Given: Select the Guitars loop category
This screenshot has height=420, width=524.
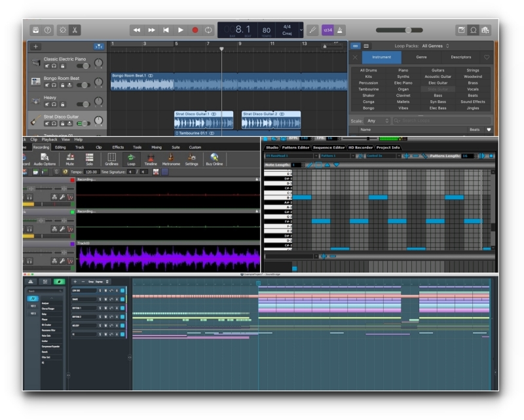Looking at the screenshot, I should 438,69.
